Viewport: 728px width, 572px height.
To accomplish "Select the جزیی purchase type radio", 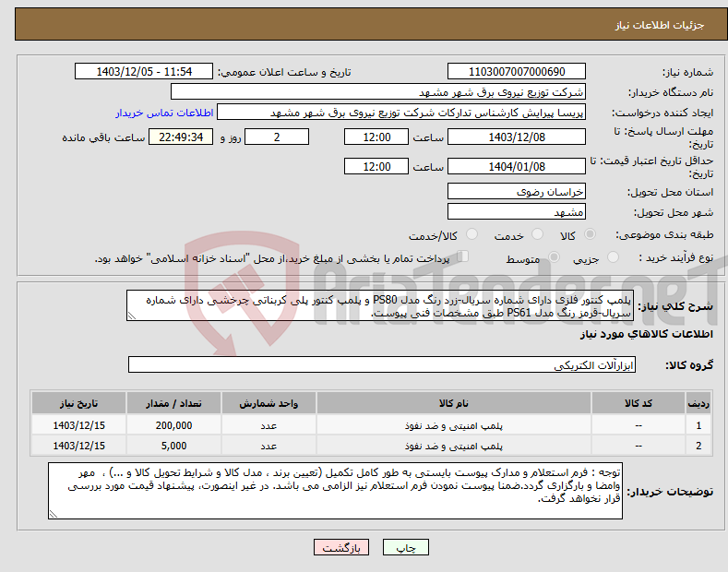I will tap(613, 256).
